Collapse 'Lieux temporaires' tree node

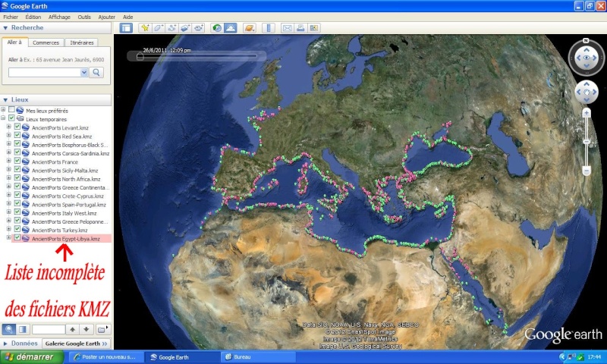[3, 118]
